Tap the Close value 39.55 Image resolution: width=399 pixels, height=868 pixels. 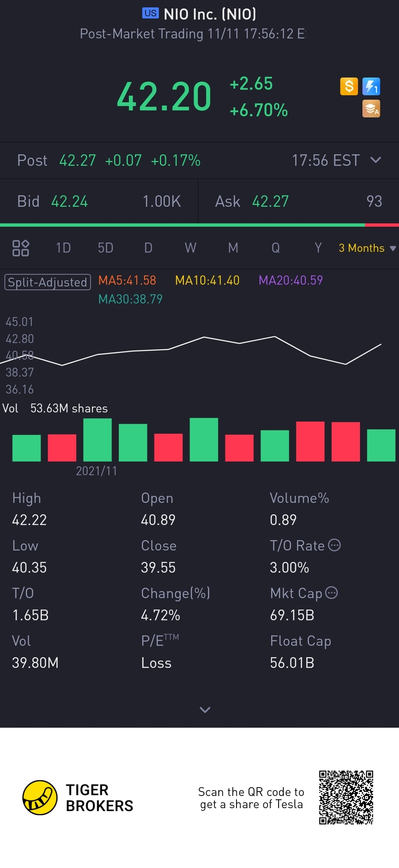click(x=158, y=568)
